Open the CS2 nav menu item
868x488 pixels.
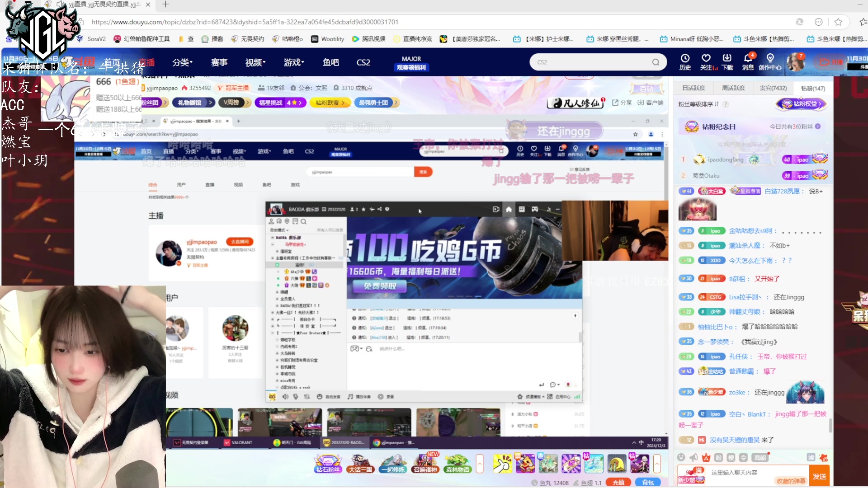[x=363, y=62]
